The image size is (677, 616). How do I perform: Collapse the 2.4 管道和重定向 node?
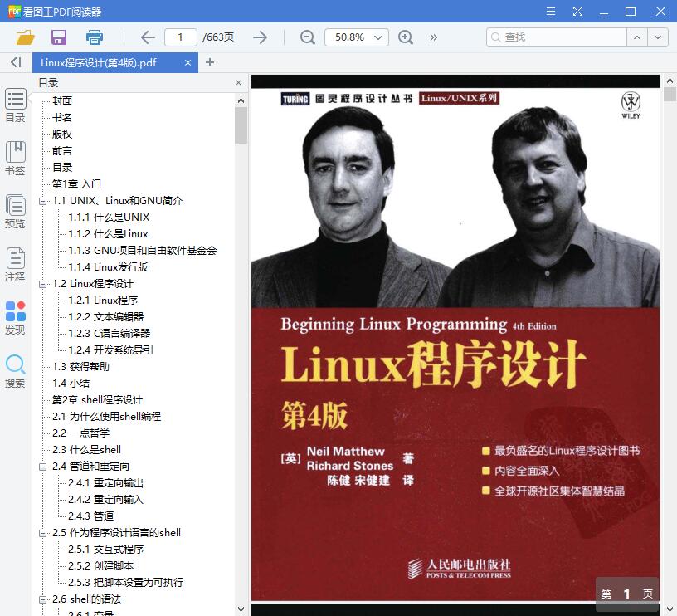click(x=43, y=467)
